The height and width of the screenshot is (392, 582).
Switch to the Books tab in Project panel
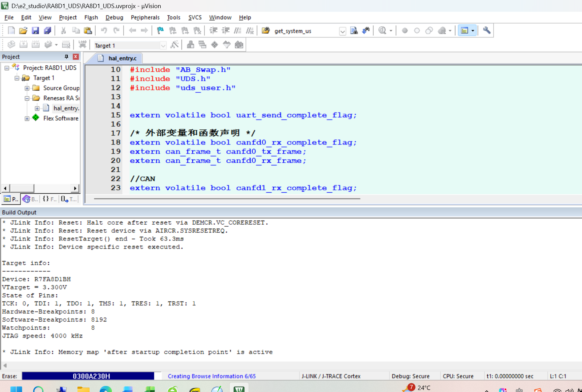[x=30, y=199]
